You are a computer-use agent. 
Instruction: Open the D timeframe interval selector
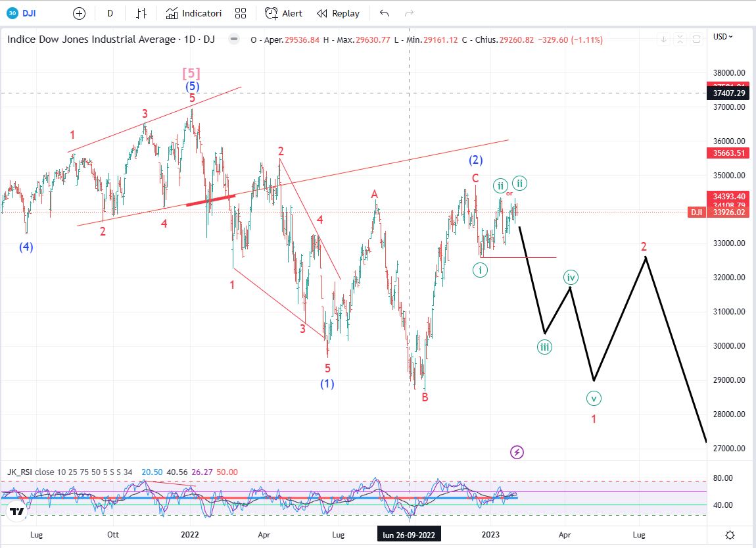(110, 14)
